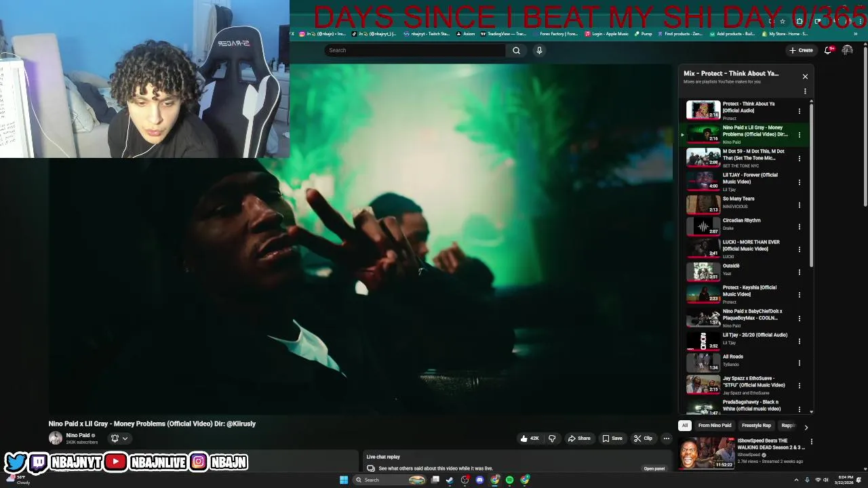868x488 pixels.
Task: Show more category chips with arrow
Action: pos(806,427)
